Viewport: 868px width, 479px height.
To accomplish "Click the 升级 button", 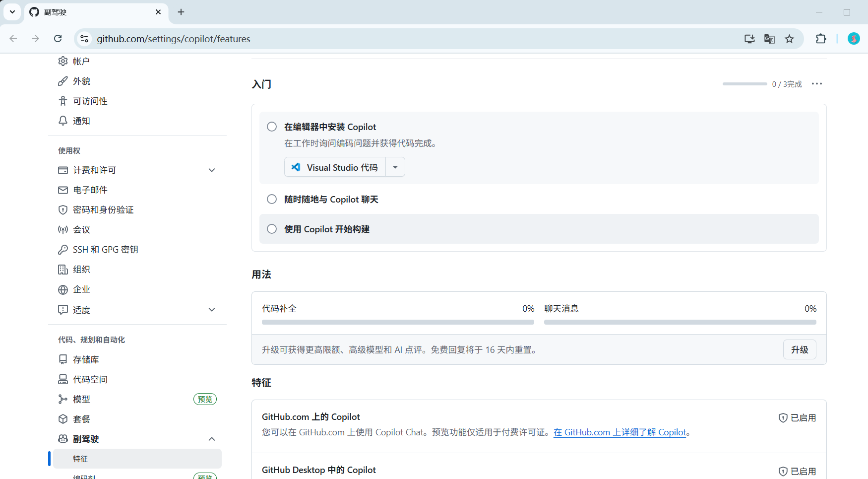I will click(x=799, y=349).
